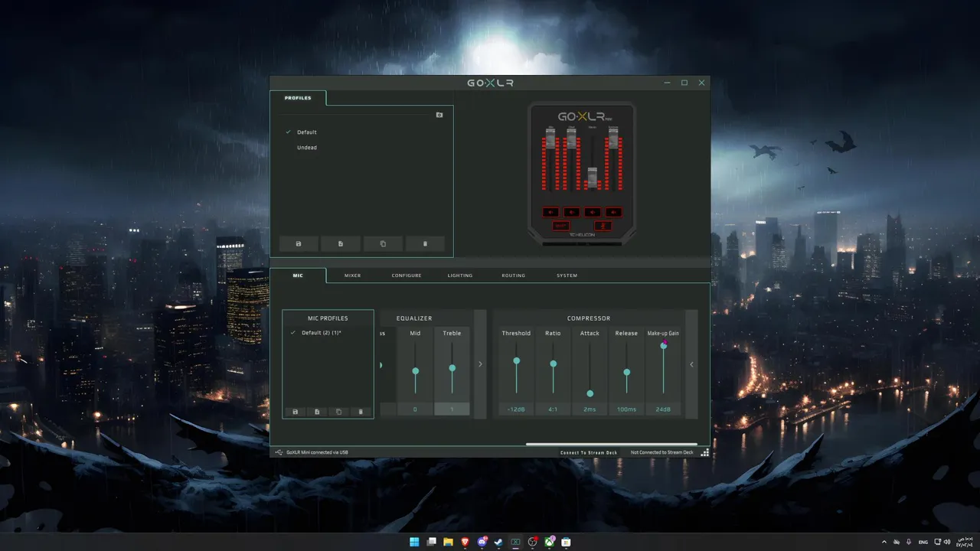Click the mic mute button on device image
Viewport: 980px width, 551px height.
[603, 226]
